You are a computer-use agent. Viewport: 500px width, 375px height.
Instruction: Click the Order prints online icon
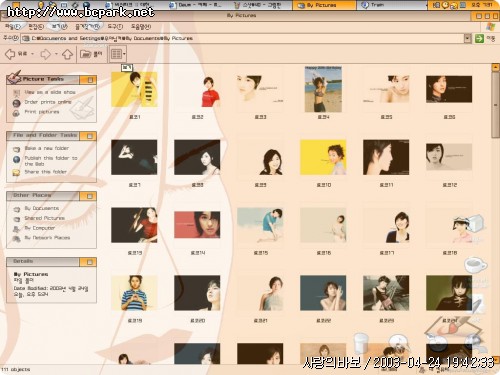click(16, 103)
